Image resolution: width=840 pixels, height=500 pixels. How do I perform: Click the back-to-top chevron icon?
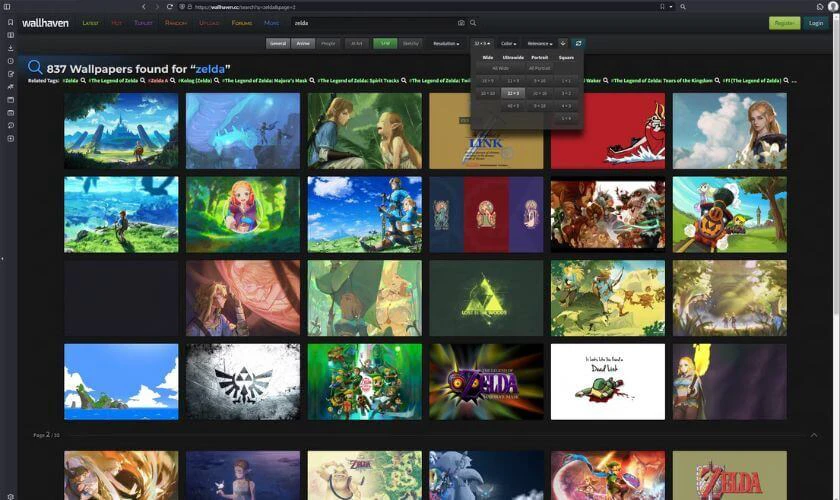(x=814, y=435)
